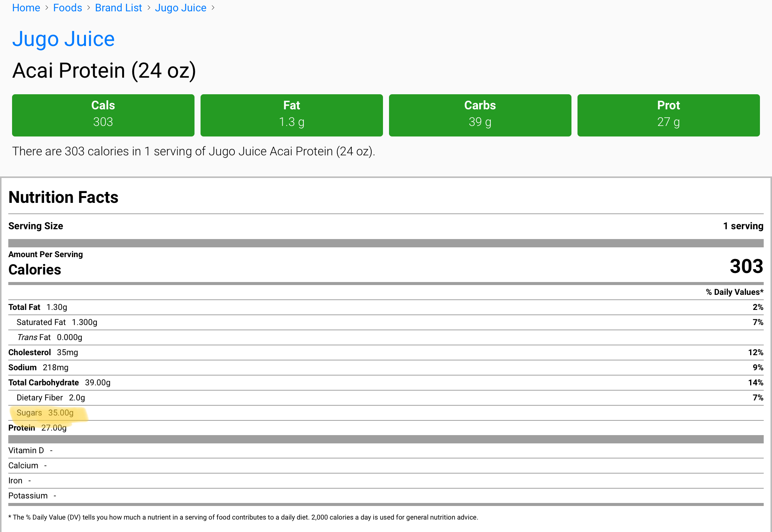Click the Vitamin D row
The height and width of the screenshot is (532, 772).
click(386, 451)
